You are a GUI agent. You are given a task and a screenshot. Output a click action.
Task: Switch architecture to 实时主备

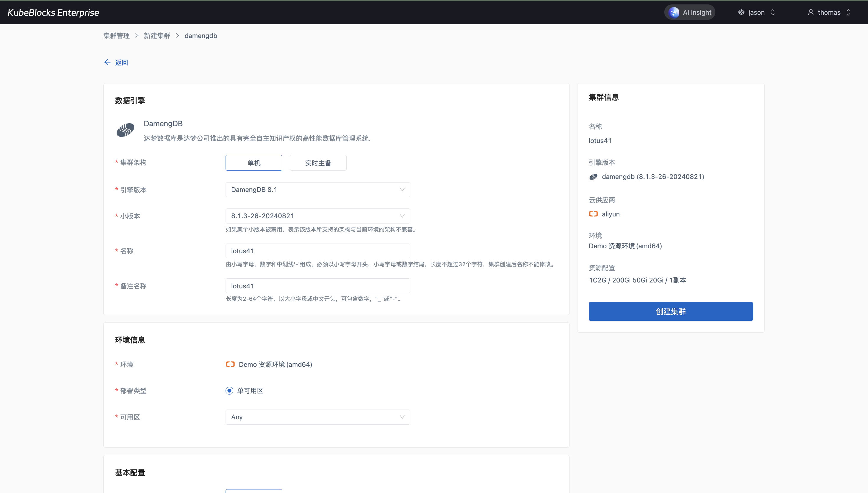coord(318,163)
